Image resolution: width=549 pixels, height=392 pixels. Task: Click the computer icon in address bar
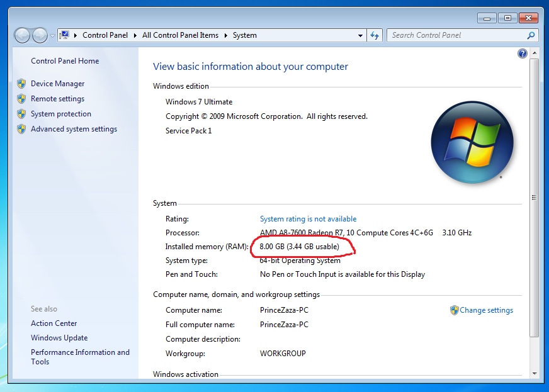(x=64, y=35)
